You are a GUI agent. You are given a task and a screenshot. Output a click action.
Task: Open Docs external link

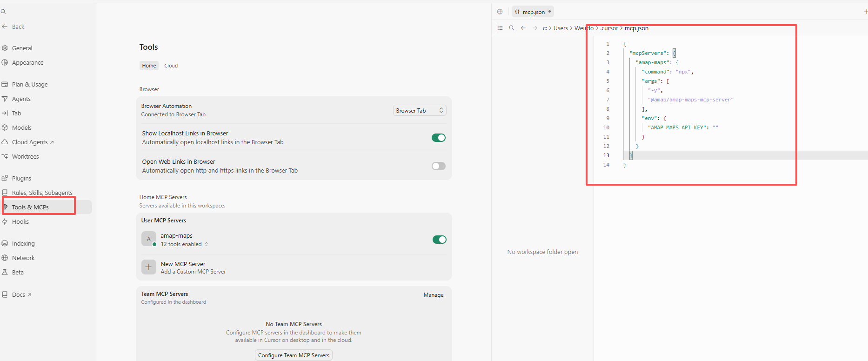(x=21, y=294)
